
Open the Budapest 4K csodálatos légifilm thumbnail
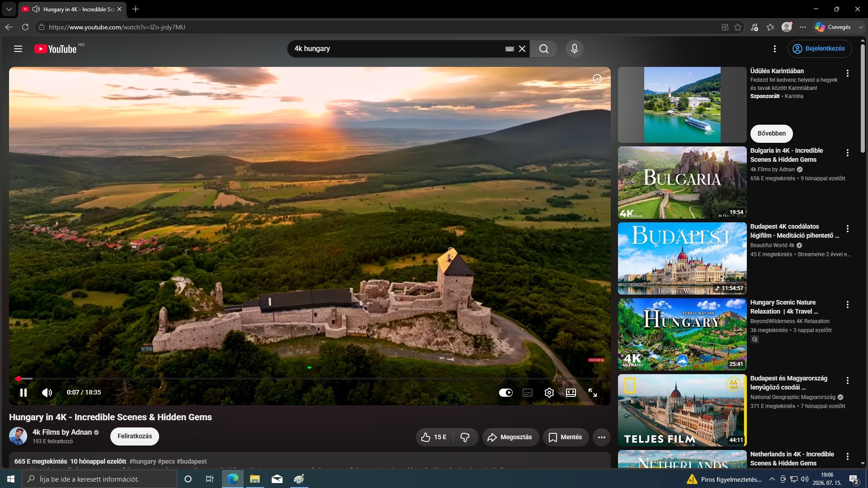(x=682, y=258)
